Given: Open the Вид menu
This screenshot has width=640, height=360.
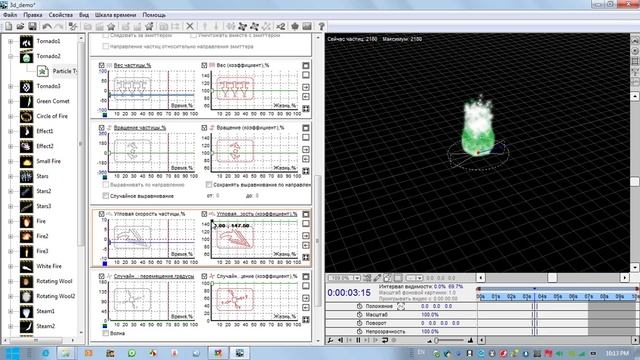Looking at the screenshot, I should 84,15.
